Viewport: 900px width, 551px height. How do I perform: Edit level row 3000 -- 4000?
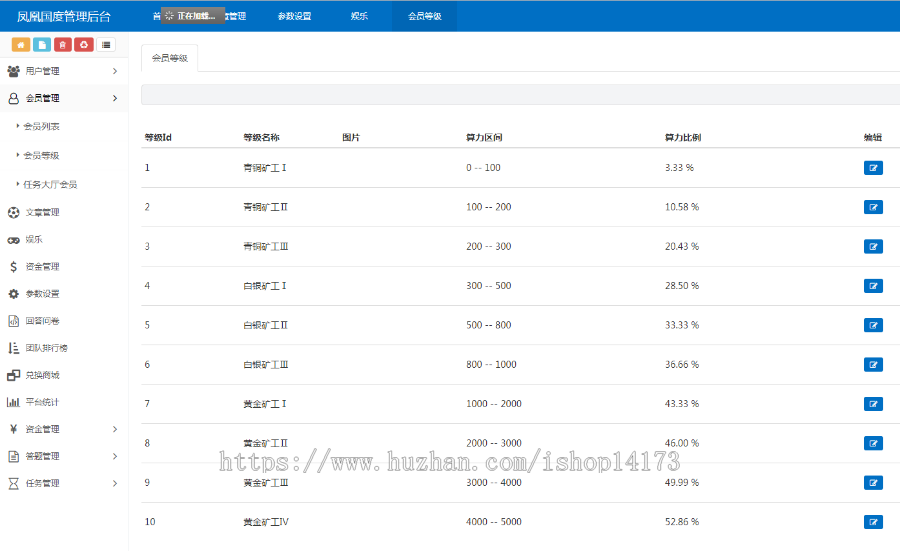[x=873, y=483]
